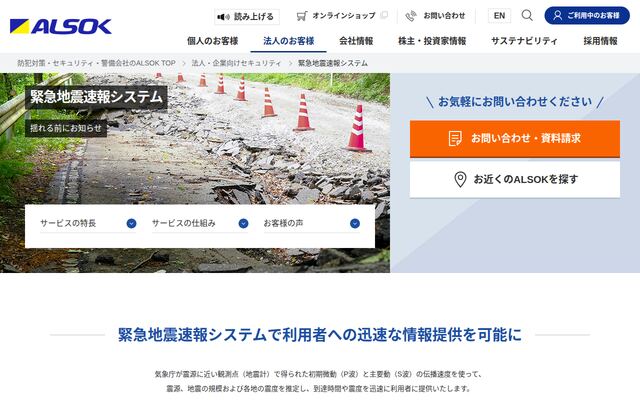The width and height of the screenshot is (640, 400).
Task: Expand the サービスの仕組み arrow
Action: coord(243,223)
